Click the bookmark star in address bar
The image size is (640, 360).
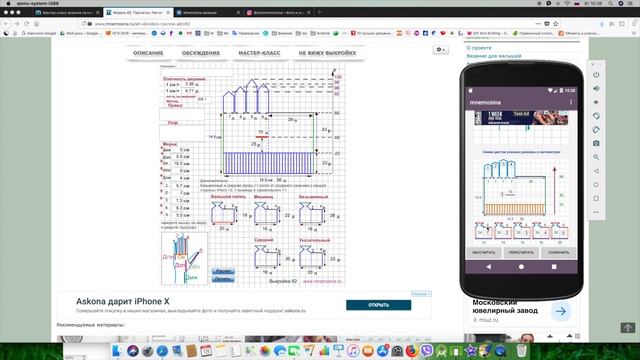coord(556,24)
